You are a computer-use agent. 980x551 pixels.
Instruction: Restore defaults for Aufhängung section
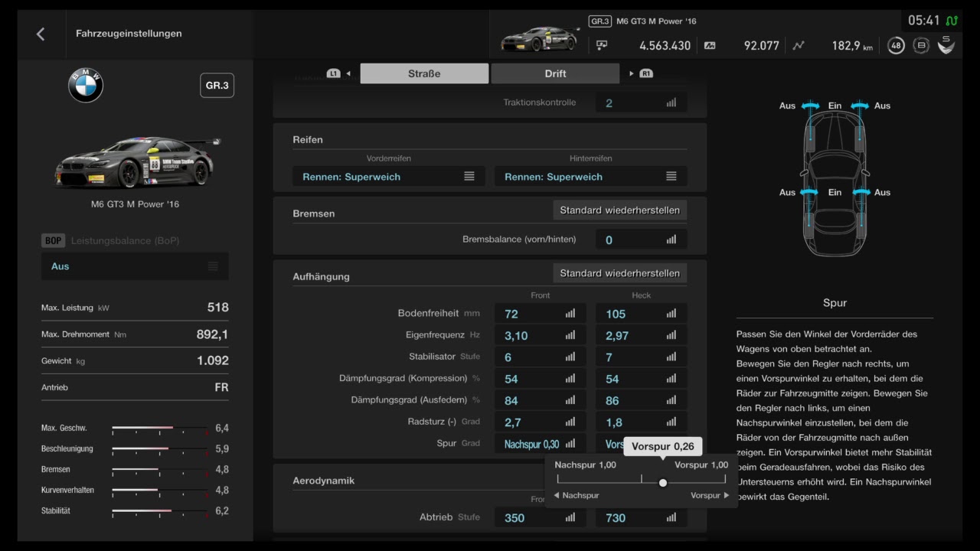click(x=619, y=272)
